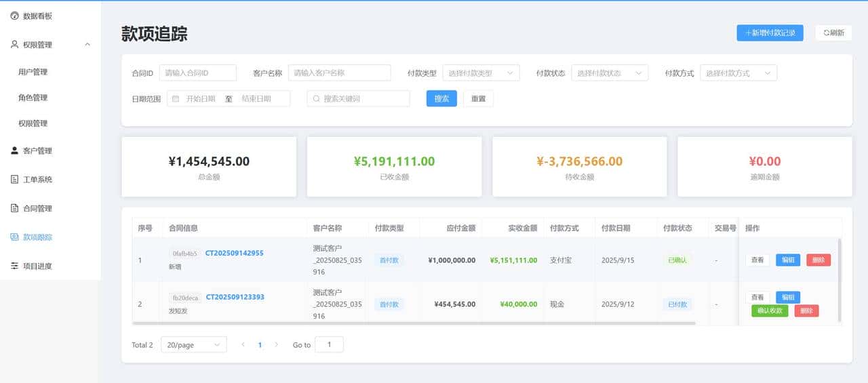Screen dimensions: 868x383
Task: Go to previous page arrow
Action: pos(243,345)
